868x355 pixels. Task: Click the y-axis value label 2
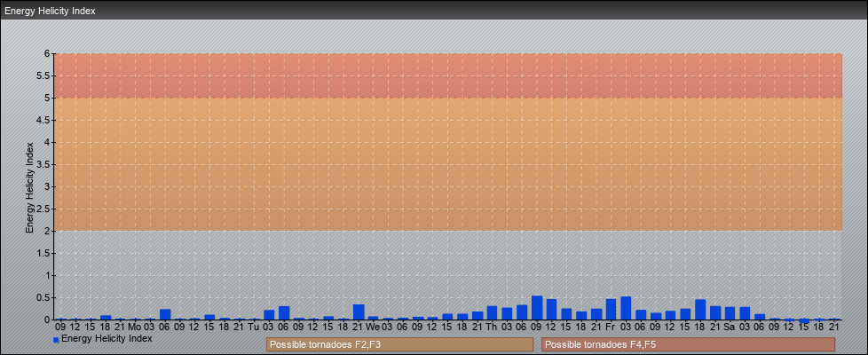point(48,231)
